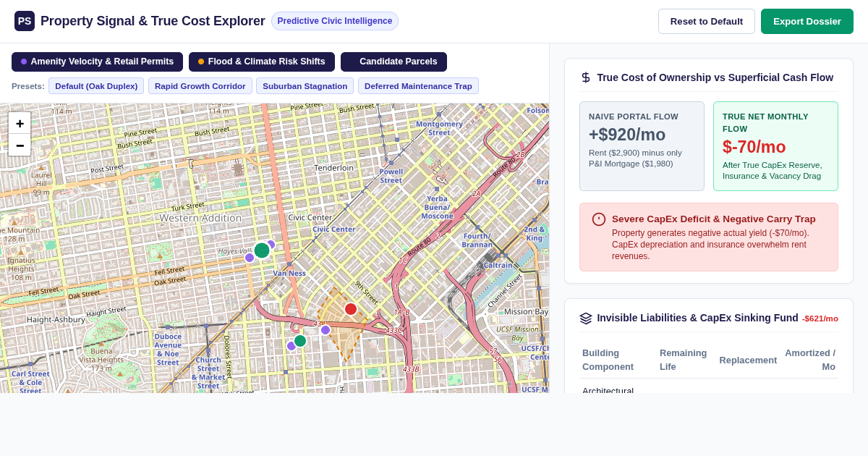Click the Predictive Civic Intelligence badge
868x456 pixels.
[x=335, y=21]
